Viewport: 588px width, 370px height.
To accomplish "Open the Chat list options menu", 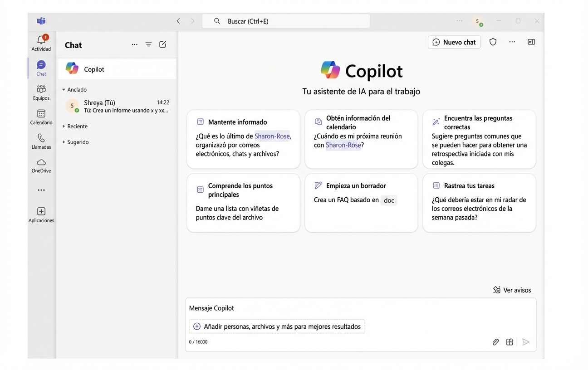I will (x=134, y=44).
